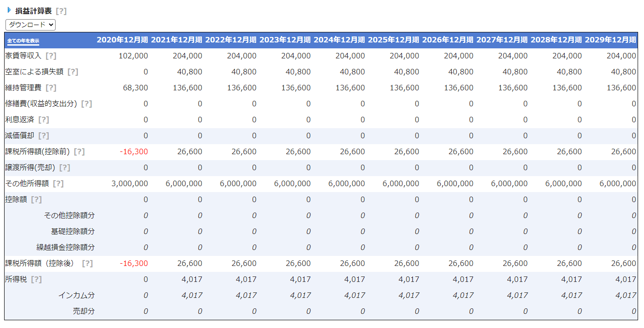
Task: Click the 2029年12月期 column header
Action: coord(610,40)
